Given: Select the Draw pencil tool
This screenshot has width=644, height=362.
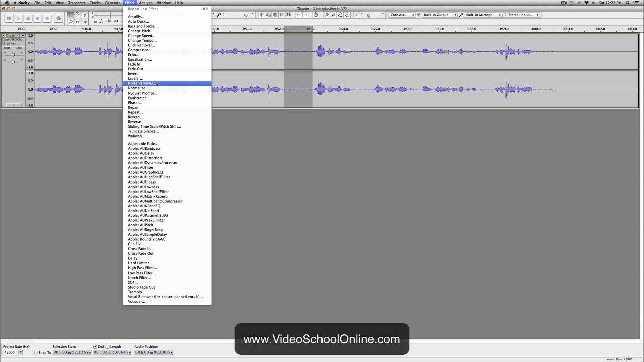Looking at the screenshot, I should pos(85,15).
